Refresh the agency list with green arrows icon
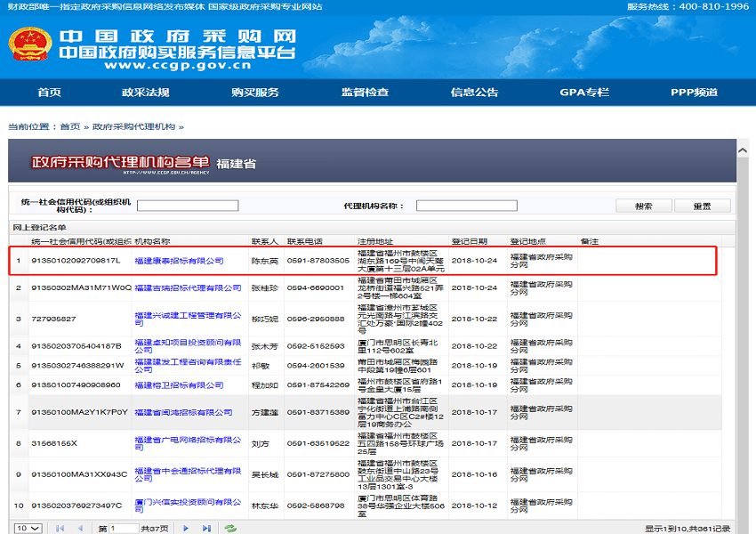756x534 pixels. click(230, 528)
